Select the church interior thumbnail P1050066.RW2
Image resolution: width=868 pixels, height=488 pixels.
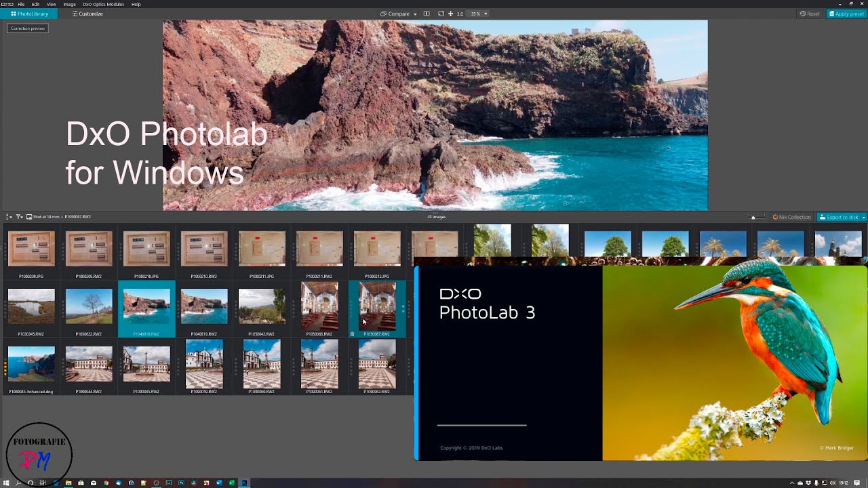[319, 306]
